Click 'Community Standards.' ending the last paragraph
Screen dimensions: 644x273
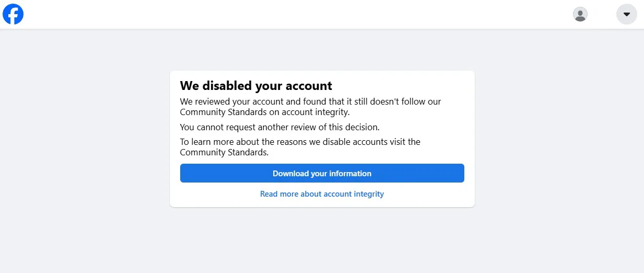[x=224, y=152]
